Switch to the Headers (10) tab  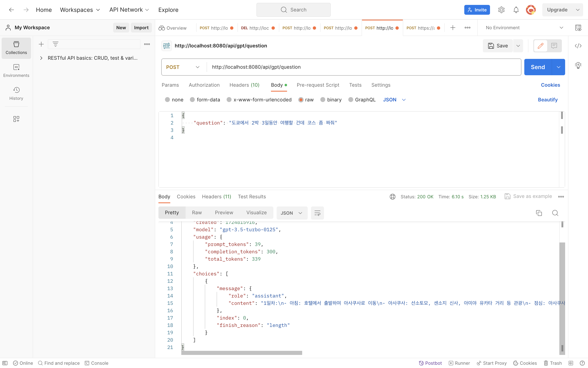pyautogui.click(x=244, y=85)
